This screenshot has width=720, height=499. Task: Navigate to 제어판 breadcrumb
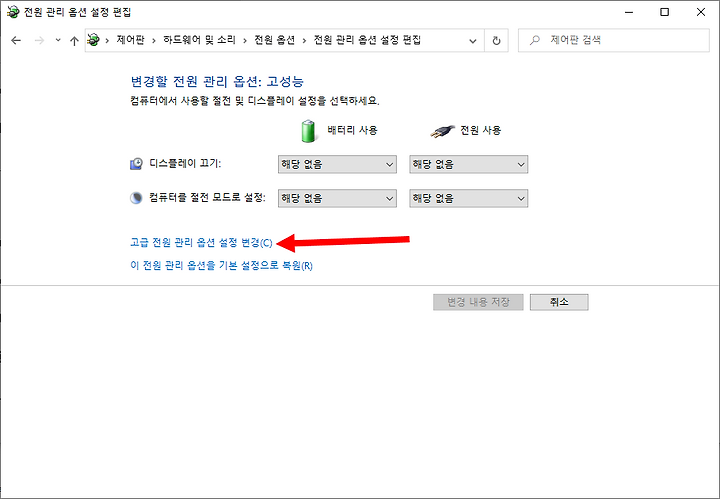(x=130, y=40)
